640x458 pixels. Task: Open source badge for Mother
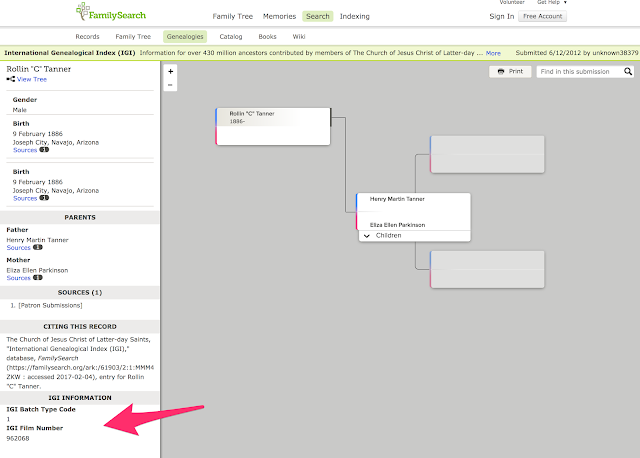click(38, 278)
